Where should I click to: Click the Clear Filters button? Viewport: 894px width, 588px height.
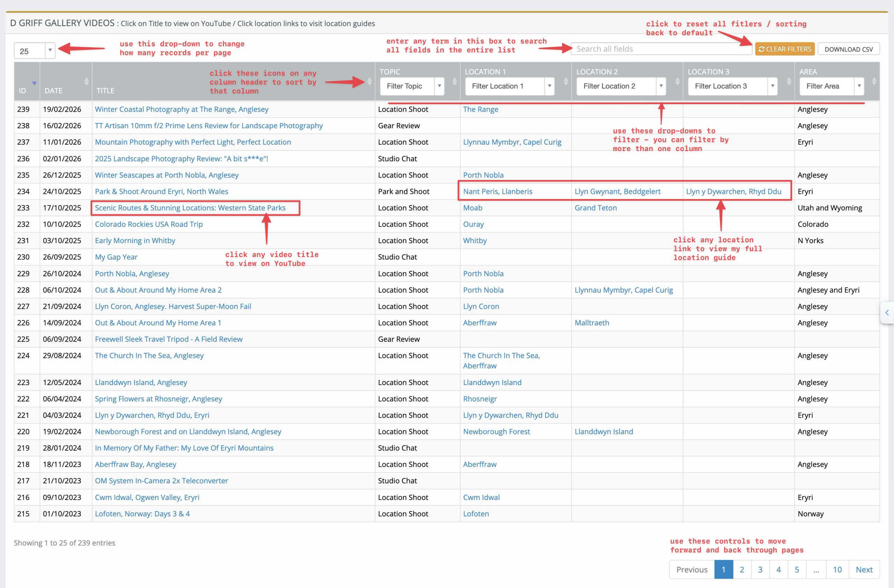tap(785, 49)
